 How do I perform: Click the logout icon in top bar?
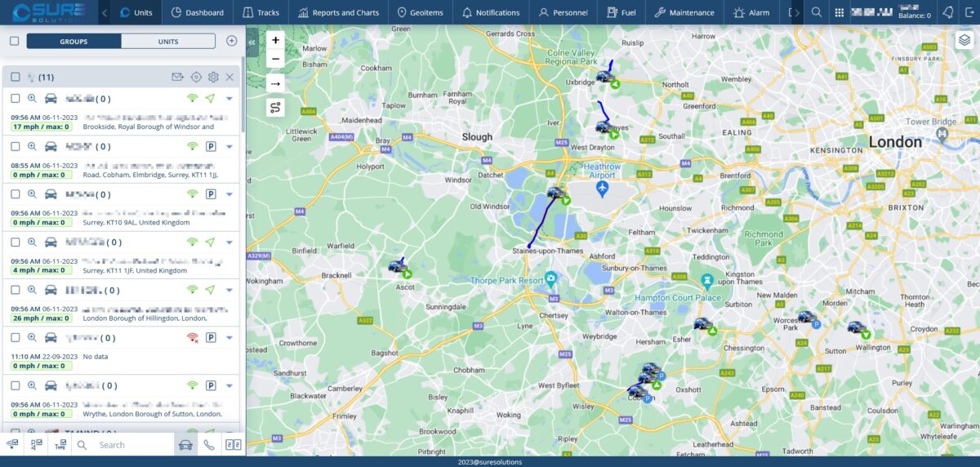click(x=969, y=12)
